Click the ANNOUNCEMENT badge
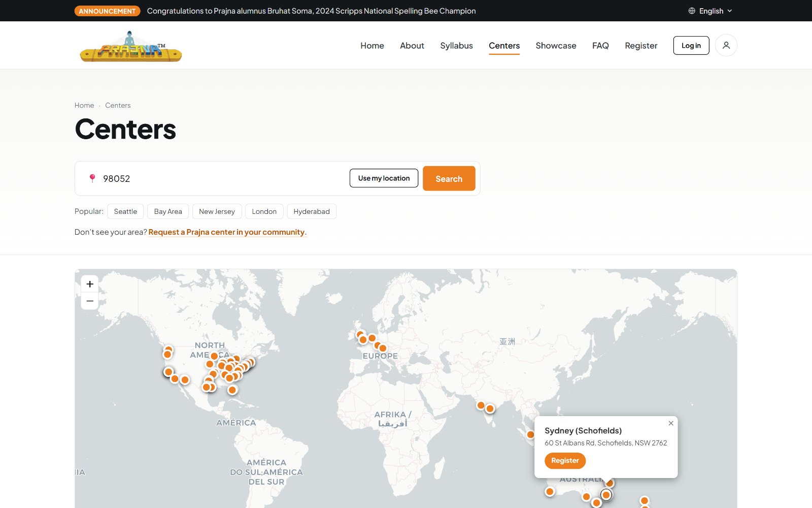 click(x=107, y=11)
